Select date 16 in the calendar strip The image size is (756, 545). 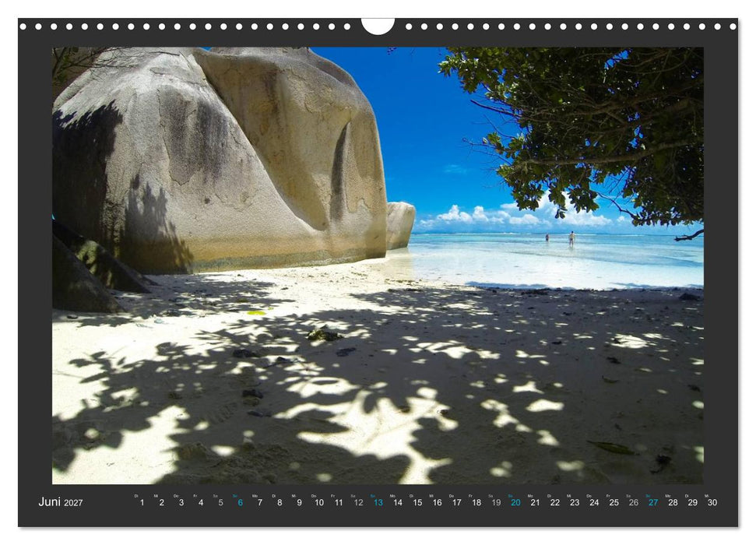438,502
